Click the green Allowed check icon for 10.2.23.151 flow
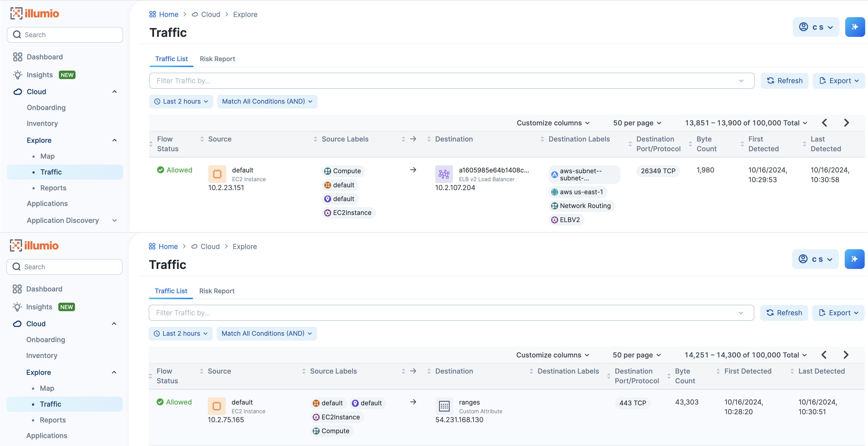This screenshot has height=446, width=868. point(160,170)
